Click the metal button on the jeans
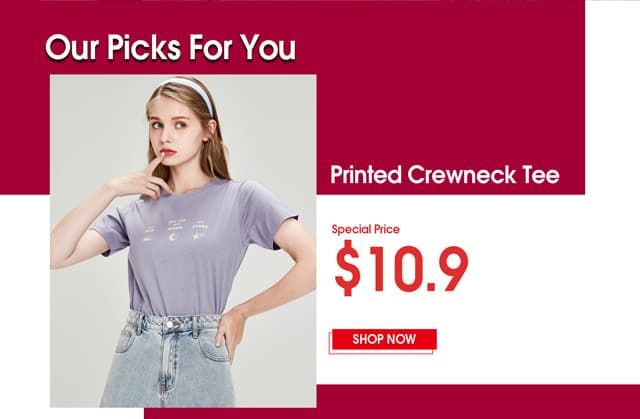This screenshot has height=419, width=640. point(170,324)
